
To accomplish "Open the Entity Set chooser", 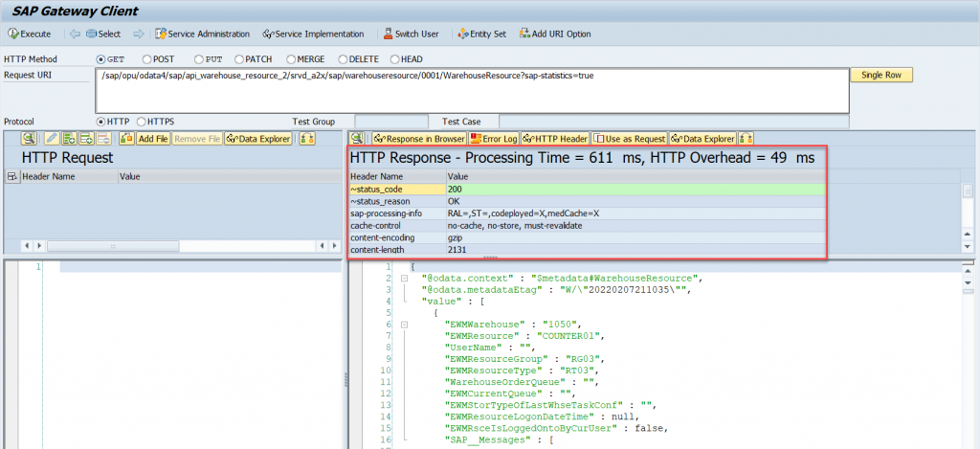I will click(x=482, y=34).
